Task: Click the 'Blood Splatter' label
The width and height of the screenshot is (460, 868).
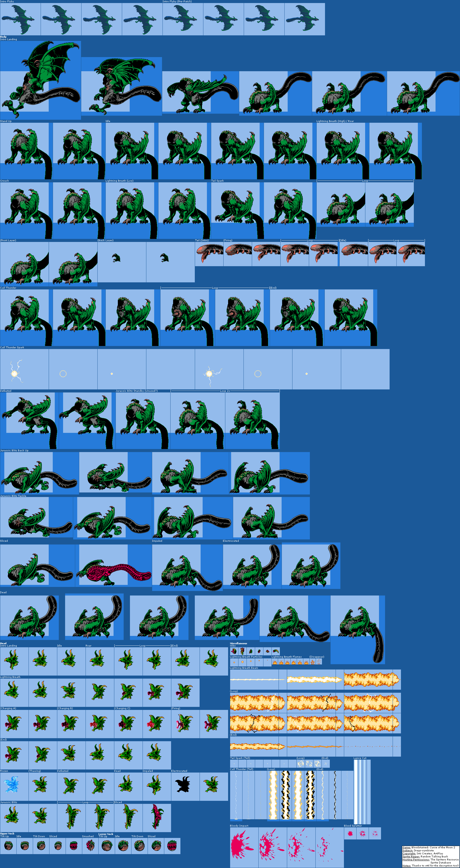Action: click(x=353, y=826)
